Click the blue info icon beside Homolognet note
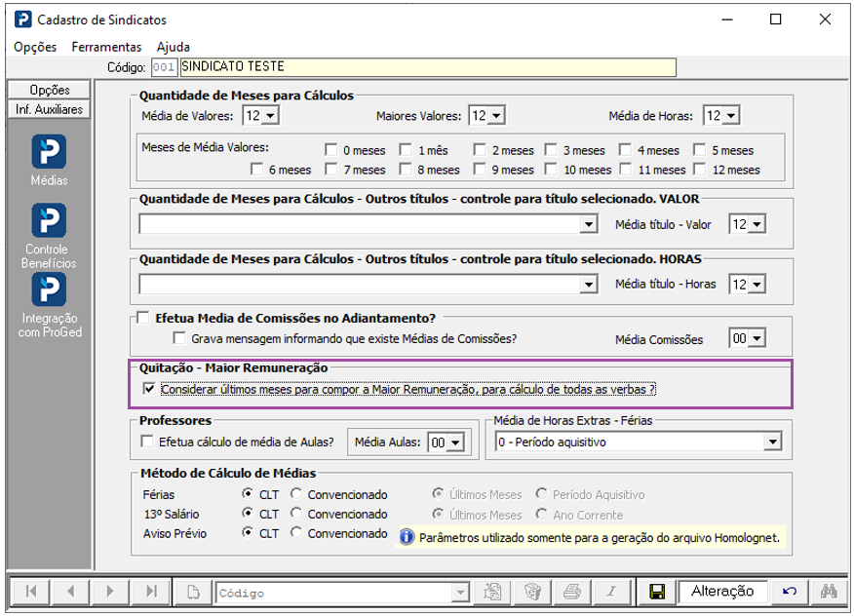Viewport: 854px width, 616px height. click(x=407, y=537)
